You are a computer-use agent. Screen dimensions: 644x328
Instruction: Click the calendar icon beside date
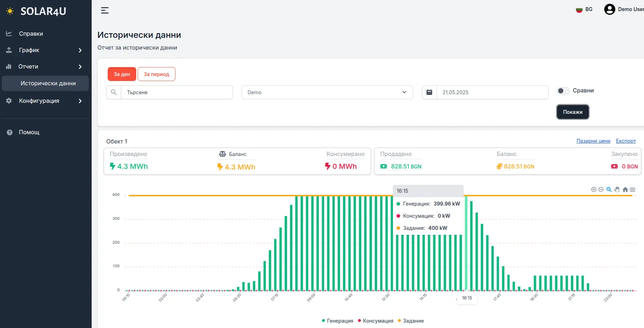429,92
